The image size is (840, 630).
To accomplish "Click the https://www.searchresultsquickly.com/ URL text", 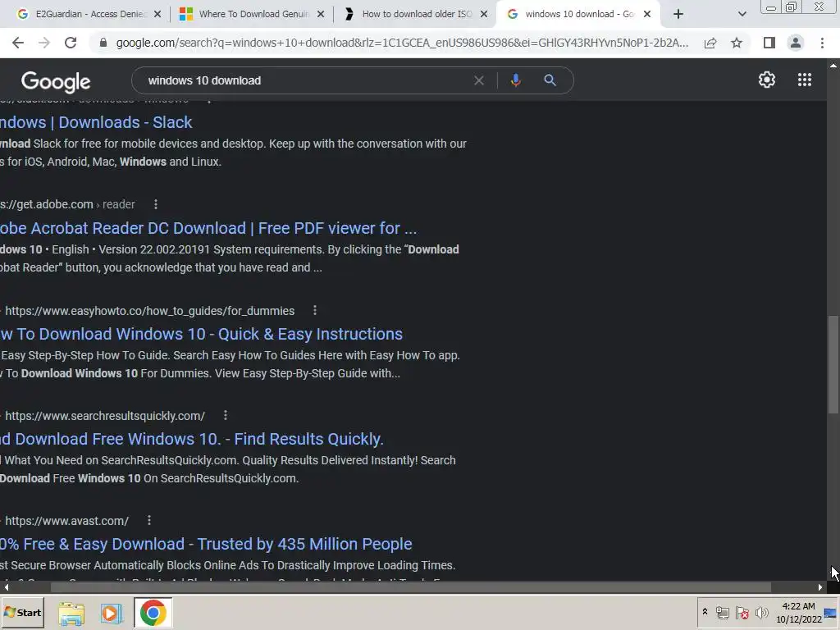I will pyautogui.click(x=105, y=416).
